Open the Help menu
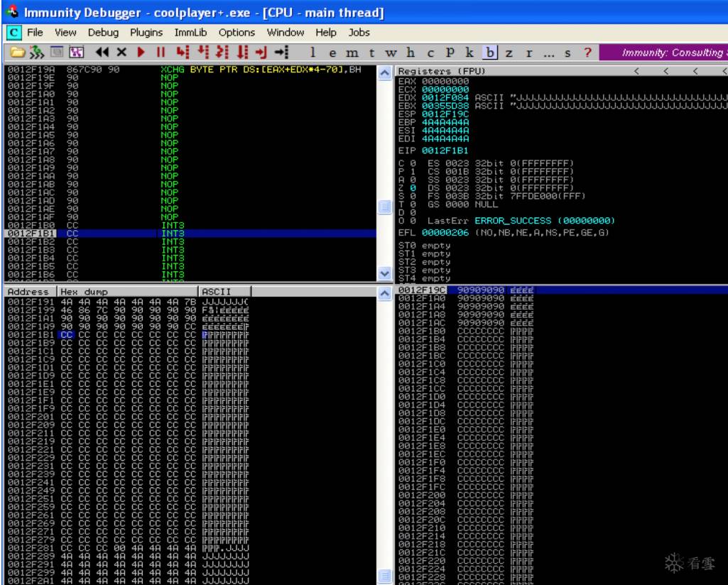 click(x=326, y=33)
